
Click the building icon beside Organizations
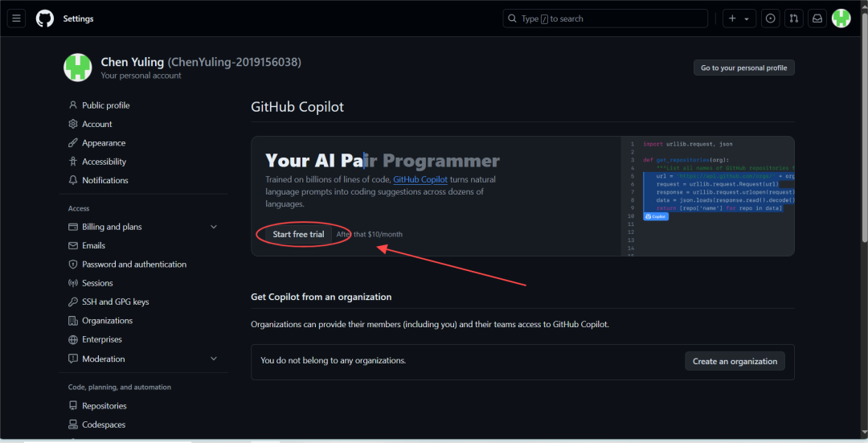click(72, 321)
